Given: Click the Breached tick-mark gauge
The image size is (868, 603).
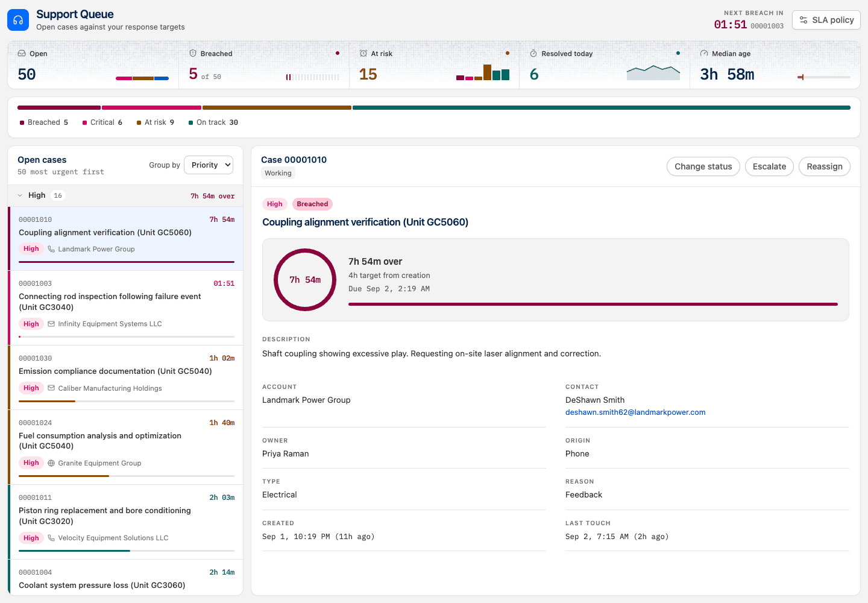Looking at the screenshot, I should (x=312, y=77).
